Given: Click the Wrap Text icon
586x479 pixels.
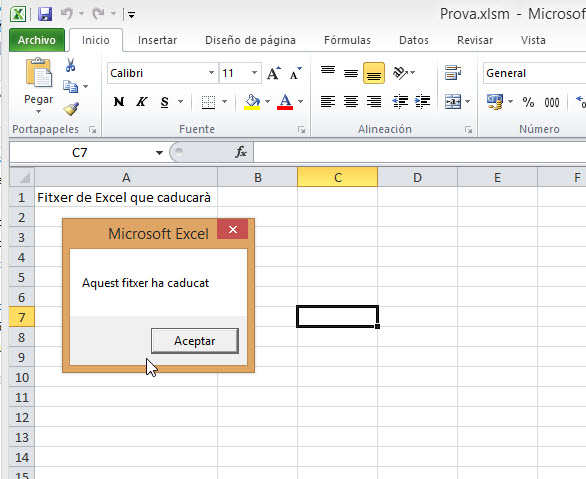Looking at the screenshot, I should click(x=453, y=72).
